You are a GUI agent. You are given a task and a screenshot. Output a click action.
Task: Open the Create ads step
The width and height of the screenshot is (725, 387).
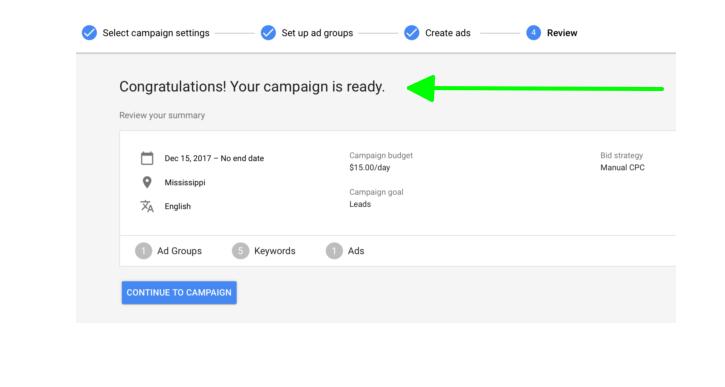point(448,33)
